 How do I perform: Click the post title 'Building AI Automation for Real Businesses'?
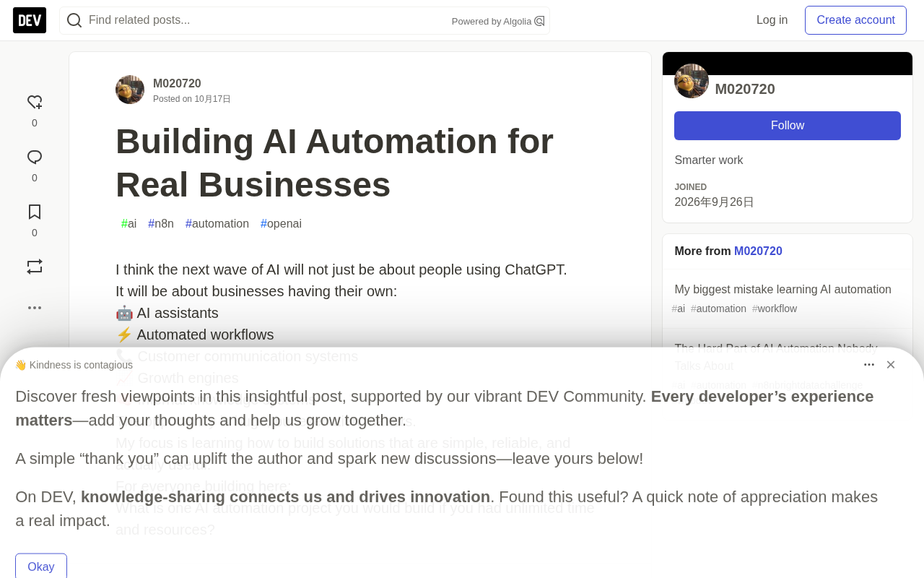[334, 163]
